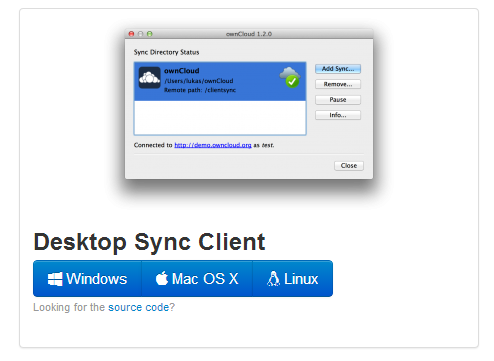Click the Remove... button

point(338,84)
